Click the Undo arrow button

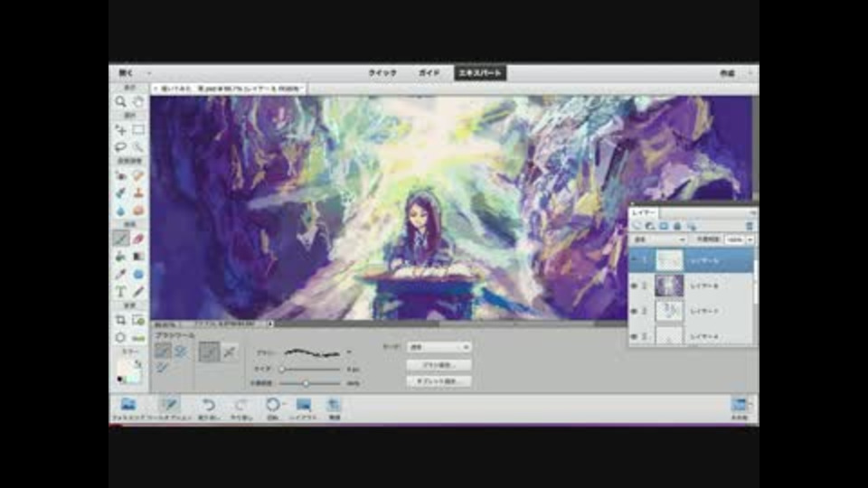(209, 408)
